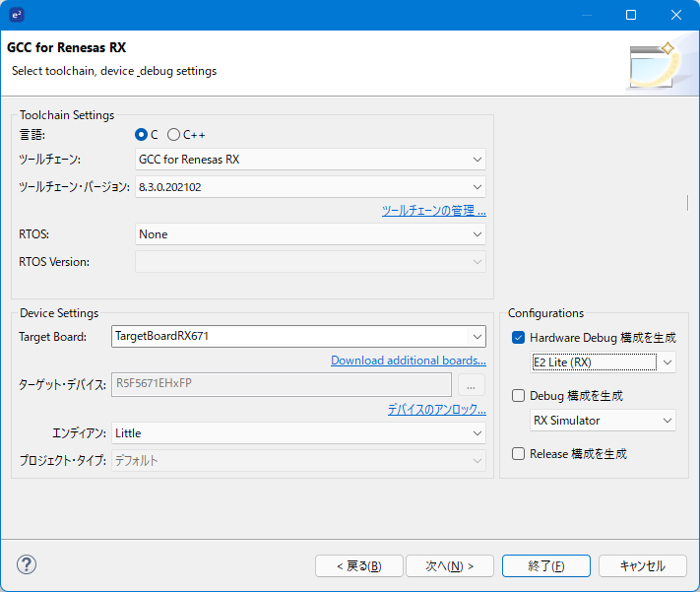The height and width of the screenshot is (592, 700).
Task: Open the RX Simulator dropdown
Action: click(x=603, y=421)
